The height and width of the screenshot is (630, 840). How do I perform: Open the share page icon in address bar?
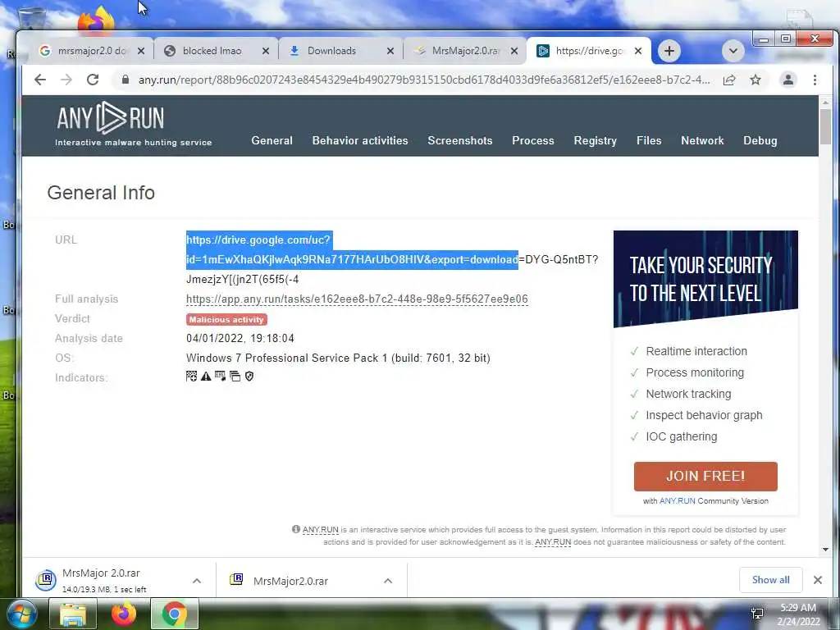click(729, 80)
